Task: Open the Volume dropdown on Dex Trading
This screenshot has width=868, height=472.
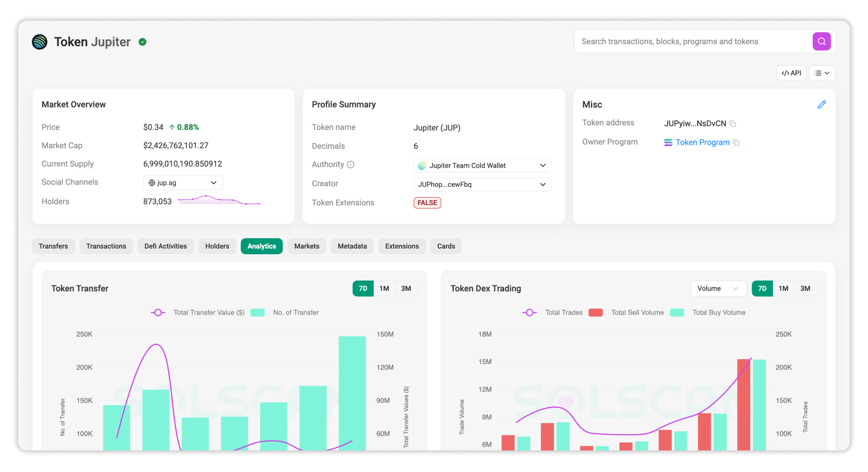Action: point(718,288)
